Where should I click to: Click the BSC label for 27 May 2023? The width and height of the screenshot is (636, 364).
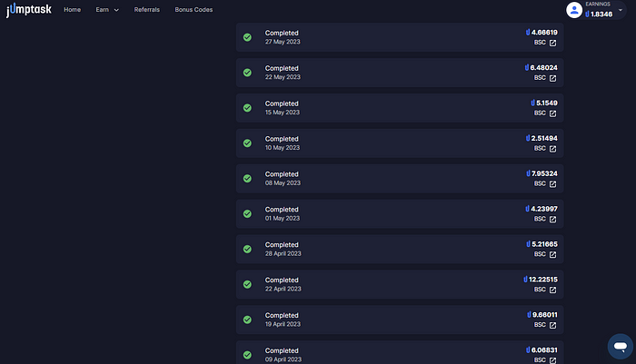(x=540, y=43)
